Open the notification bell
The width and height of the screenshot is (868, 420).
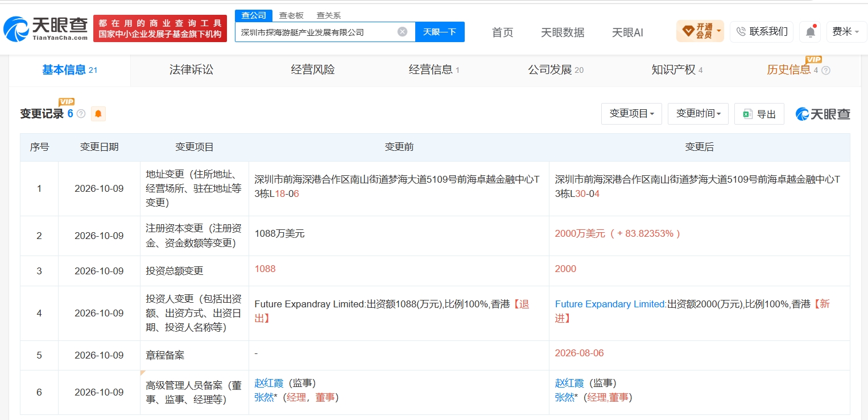pyautogui.click(x=810, y=32)
